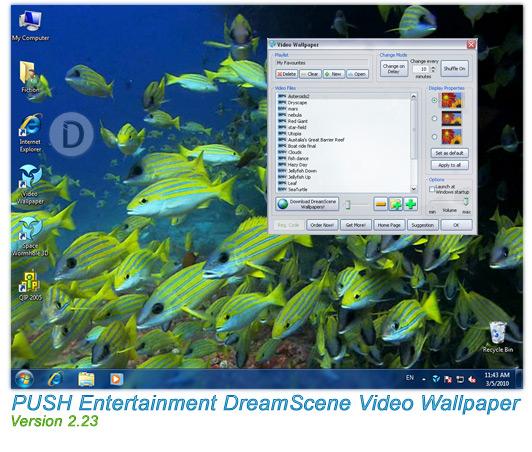The width and height of the screenshot is (532, 452).
Task: Select the first video in the list
Action: click(343, 96)
